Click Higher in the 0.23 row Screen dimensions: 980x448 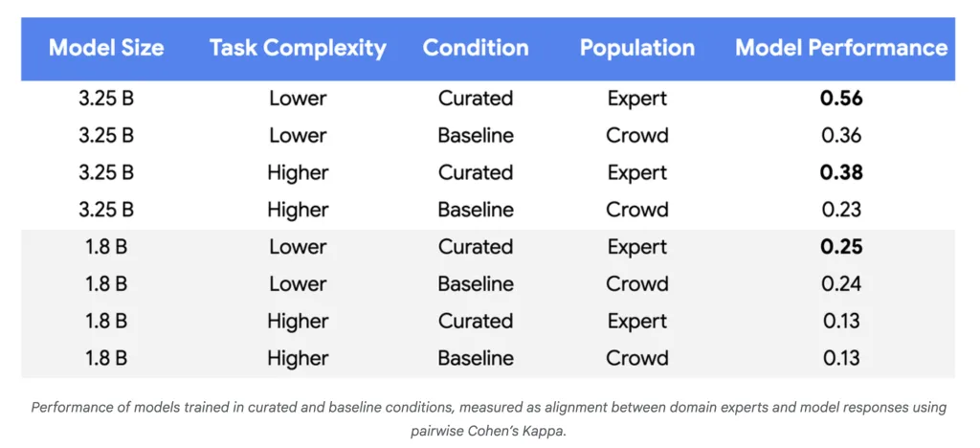298,210
